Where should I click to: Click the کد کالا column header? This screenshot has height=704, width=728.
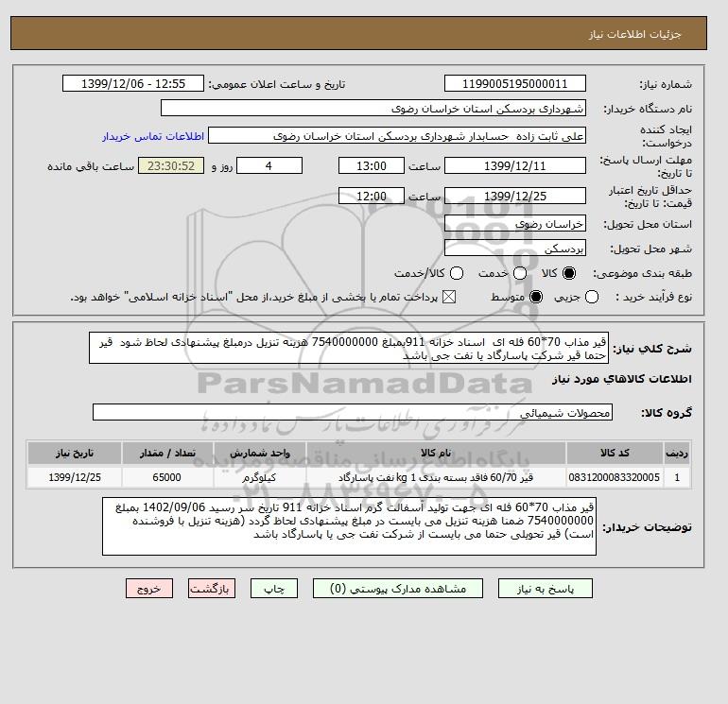(x=615, y=453)
